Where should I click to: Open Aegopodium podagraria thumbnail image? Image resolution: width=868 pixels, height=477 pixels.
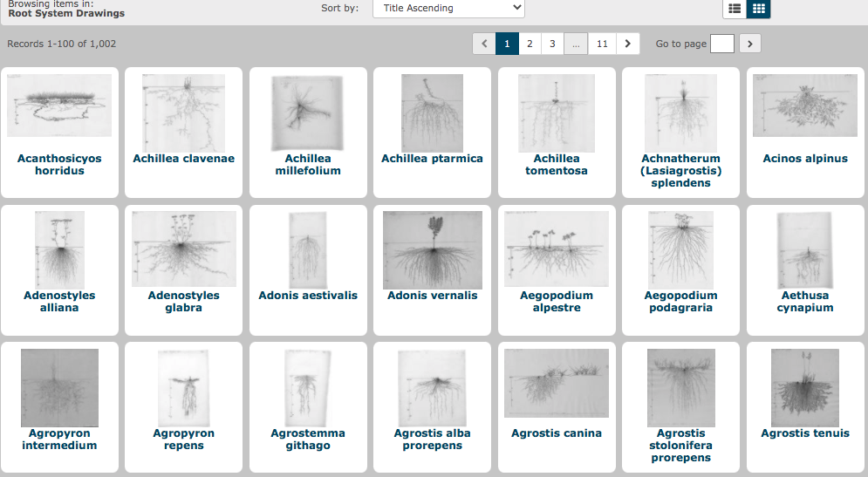680,249
